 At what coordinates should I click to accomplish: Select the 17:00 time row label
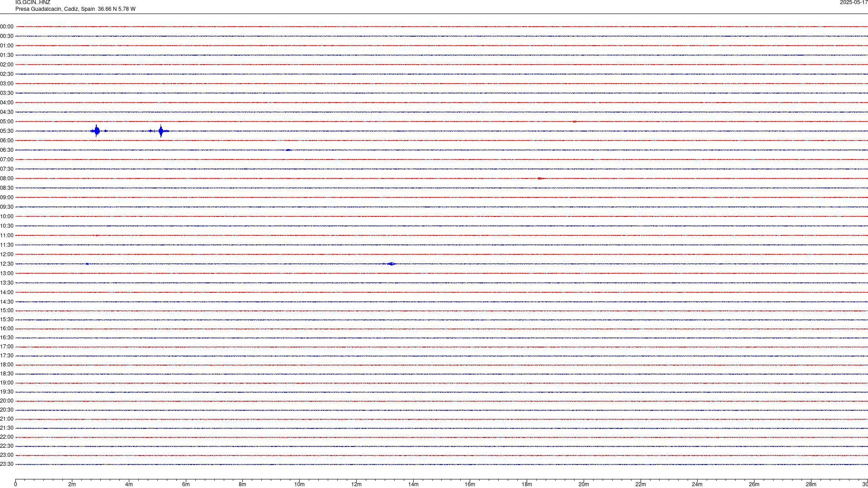[x=7, y=347]
